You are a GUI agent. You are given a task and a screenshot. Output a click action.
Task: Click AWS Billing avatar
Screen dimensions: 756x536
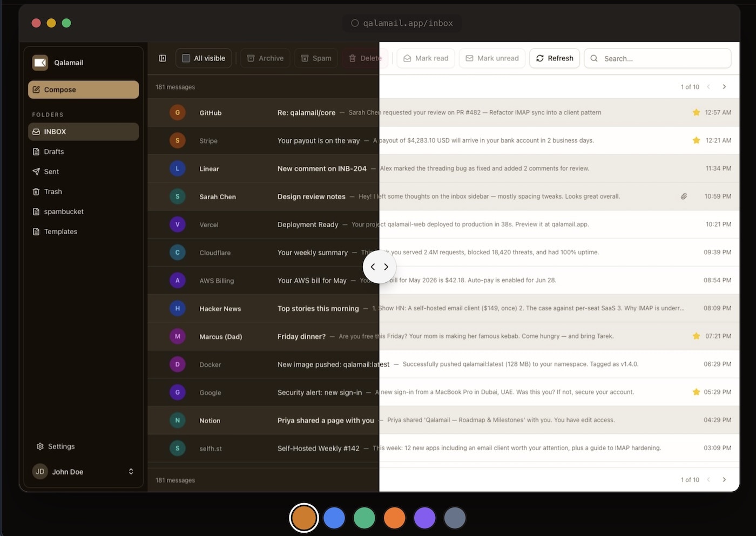[x=178, y=280]
